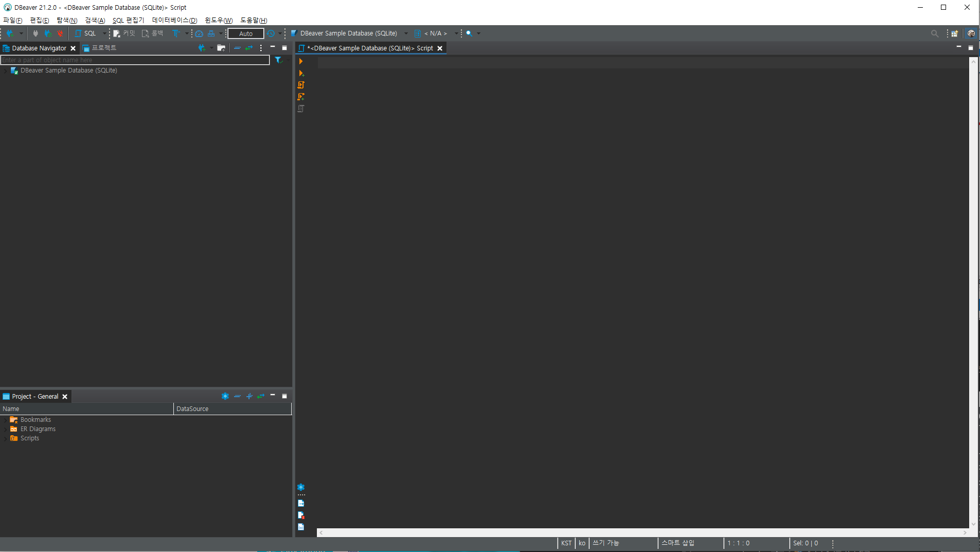Open a new SQL editor with SQL button

(x=85, y=33)
